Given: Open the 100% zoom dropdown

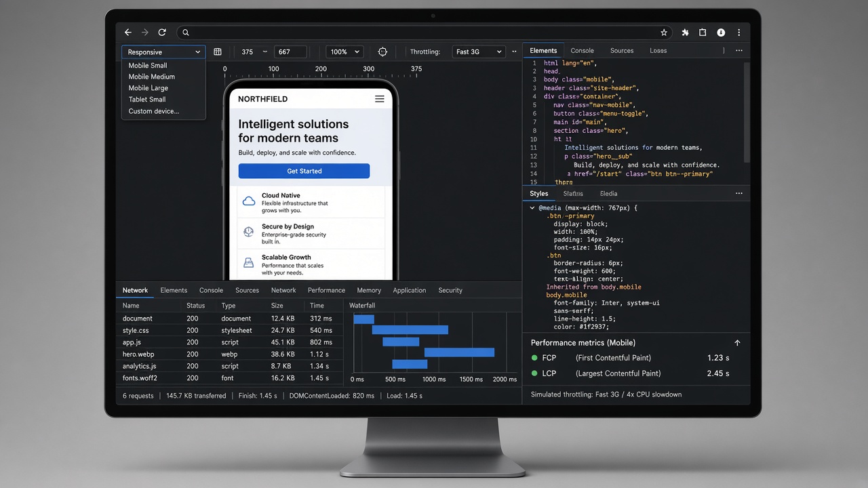Looking at the screenshot, I should click(x=345, y=52).
